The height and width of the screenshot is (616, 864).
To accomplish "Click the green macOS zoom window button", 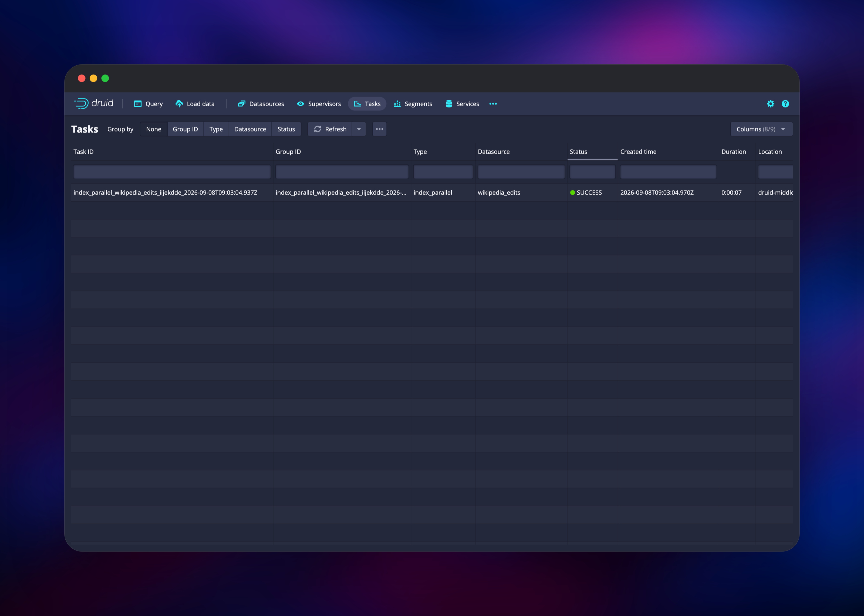I will pos(105,78).
